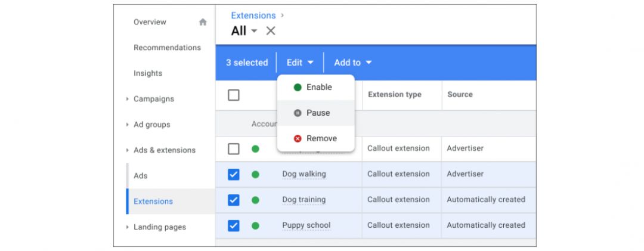Screen dimensions: 644x251
Task: Open the Edit dropdown in blue toolbar
Action: [x=300, y=63]
